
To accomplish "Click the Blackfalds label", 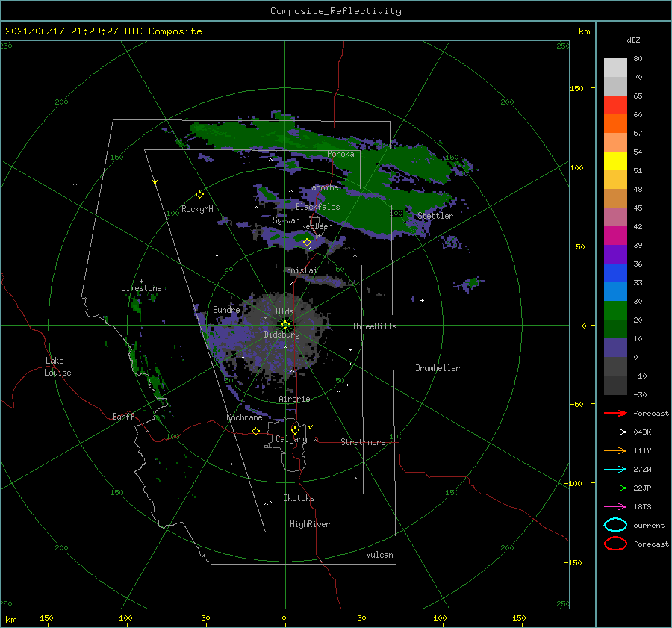I will tap(317, 207).
